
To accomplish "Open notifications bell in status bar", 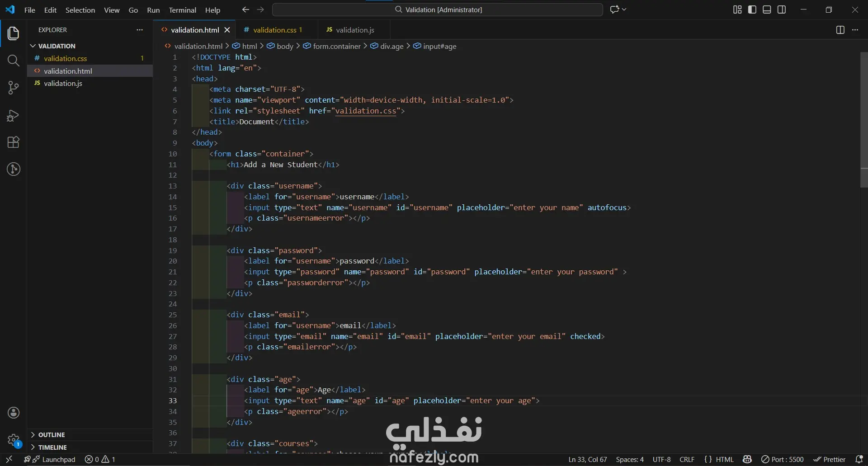I will point(859,459).
